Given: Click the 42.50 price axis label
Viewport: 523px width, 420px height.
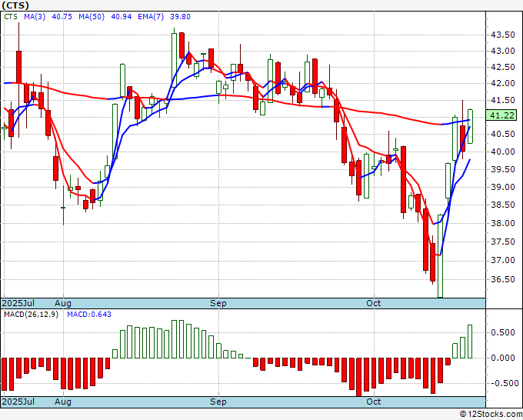Looking at the screenshot, I should tap(503, 68).
